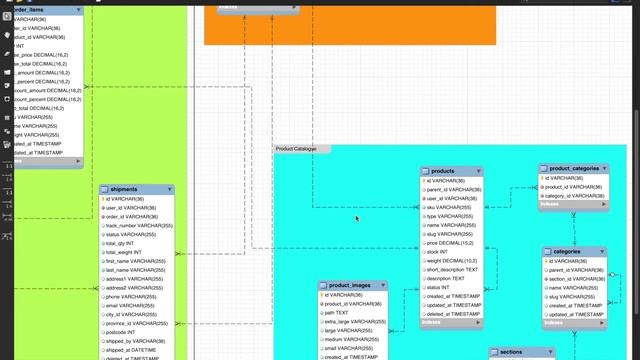Viewport: 640px width, 360px height.
Task: Choose the text Note tool
Action: (7, 86)
